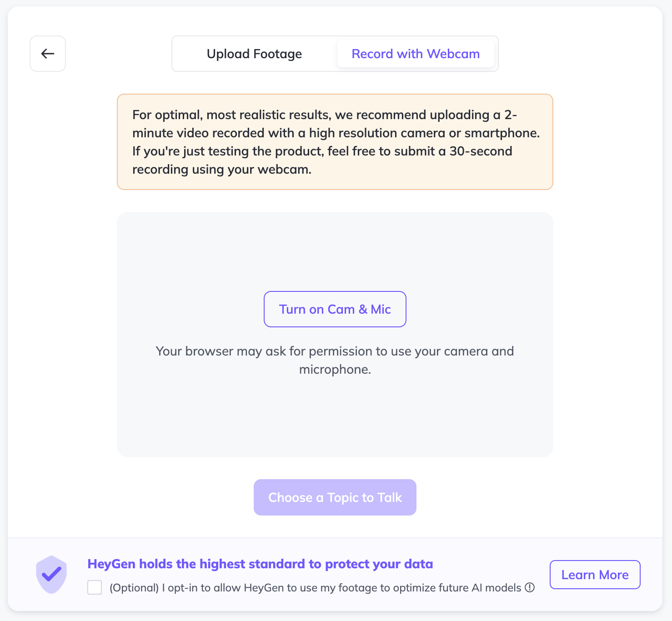Click the "recording using your webcam" line
672x621 pixels.
tap(222, 169)
